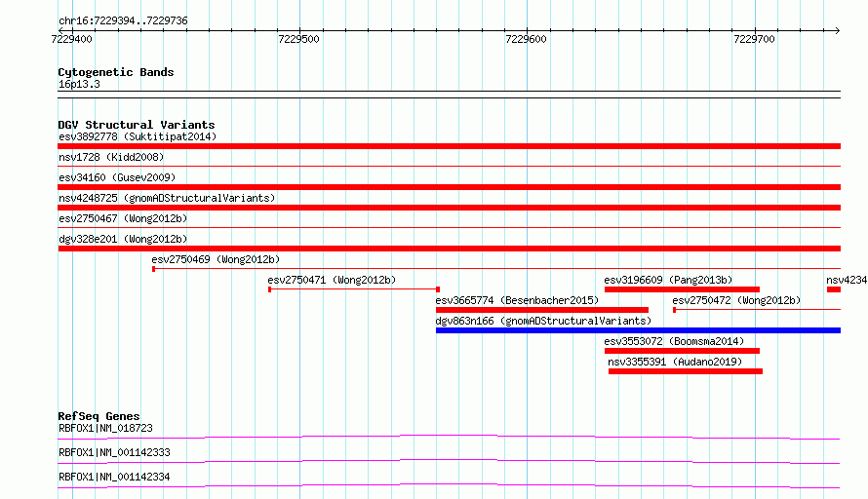Select RBFOX1|NM_001142333 transcript
This screenshot has height=499, width=868.
tap(449, 461)
